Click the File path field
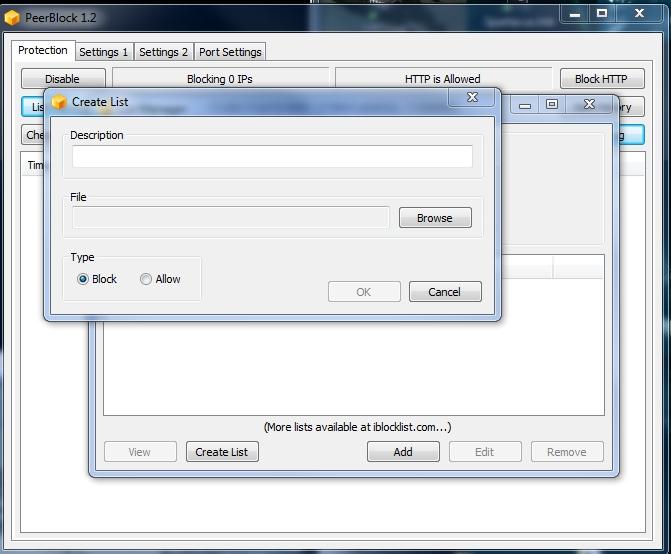Image resolution: width=671 pixels, height=554 pixels. tap(231, 218)
